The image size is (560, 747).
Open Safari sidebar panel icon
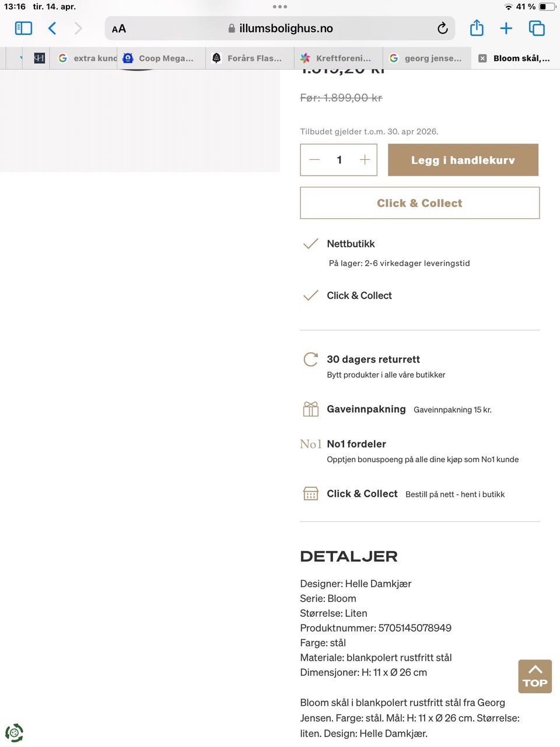(23, 28)
